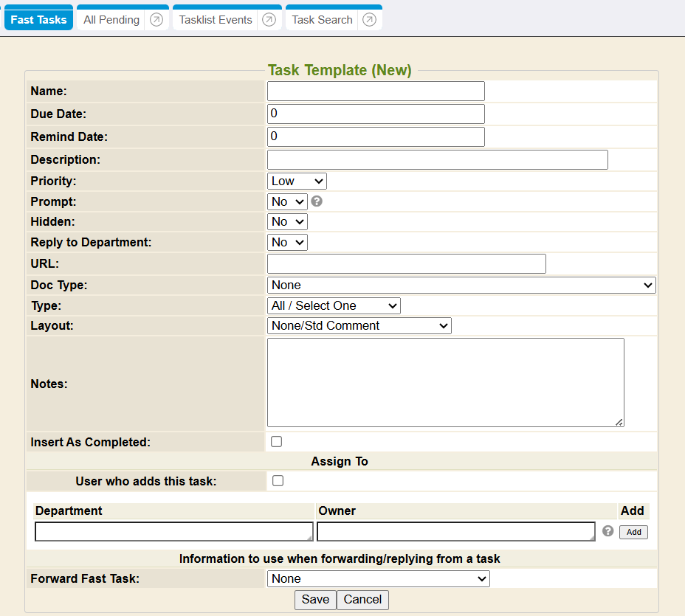Click the Save button
This screenshot has width=685, height=616.
(315, 600)
